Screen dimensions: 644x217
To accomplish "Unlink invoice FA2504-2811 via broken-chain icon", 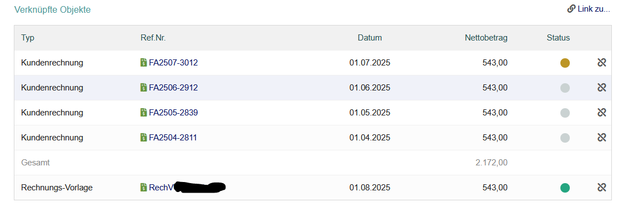I will pyautogui.click(x=602, y=138).
